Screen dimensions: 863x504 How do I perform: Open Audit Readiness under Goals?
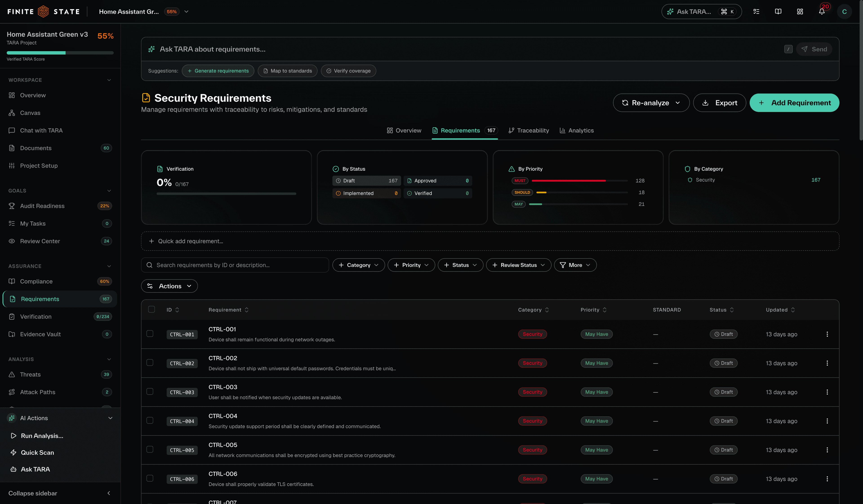click(42, 206)
